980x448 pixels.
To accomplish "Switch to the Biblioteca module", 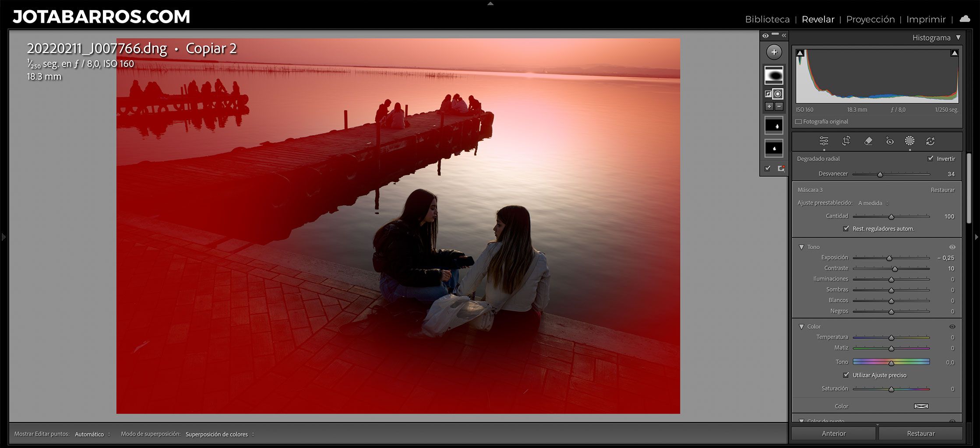I will [x=767, y=19].
